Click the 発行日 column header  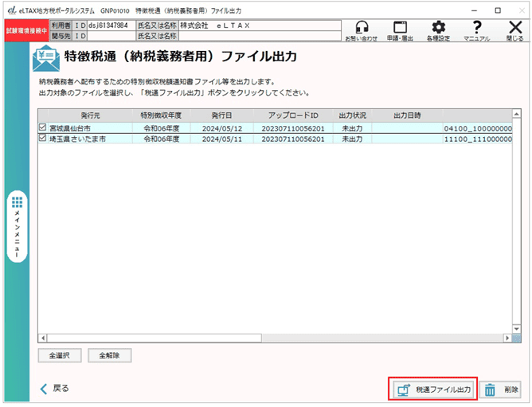(x=221, y=115)
